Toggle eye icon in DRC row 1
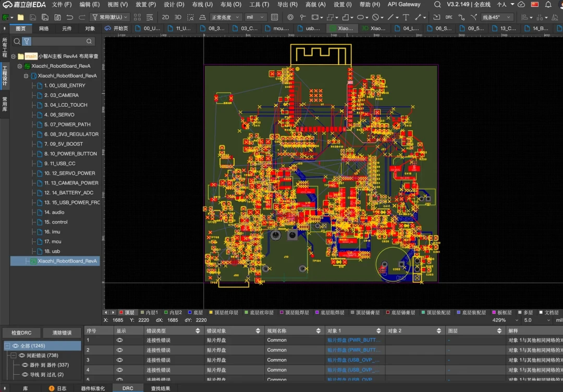Screen dimensions: 563x392 click(x=119, y=340)
